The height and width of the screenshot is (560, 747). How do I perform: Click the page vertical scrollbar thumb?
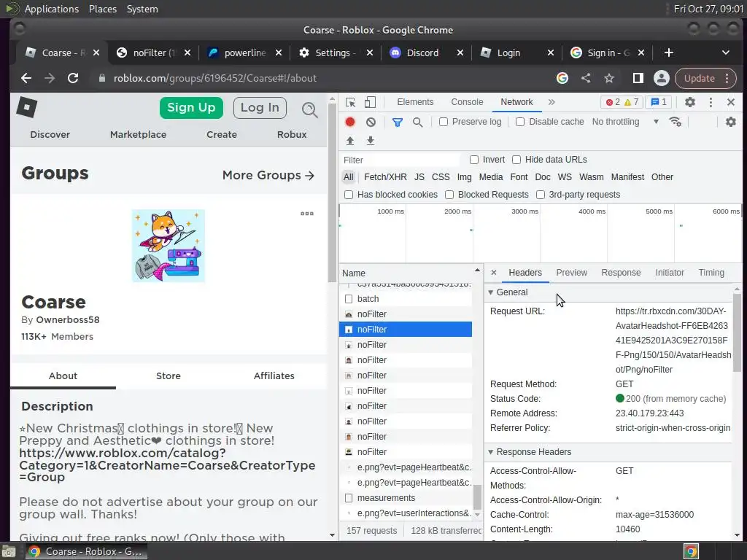point(332,192)
